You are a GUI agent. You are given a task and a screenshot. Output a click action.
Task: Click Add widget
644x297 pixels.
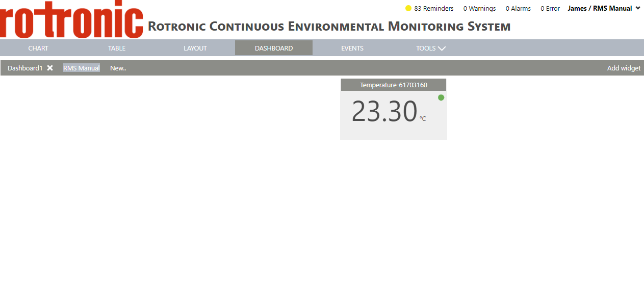[x=624, y=68]
